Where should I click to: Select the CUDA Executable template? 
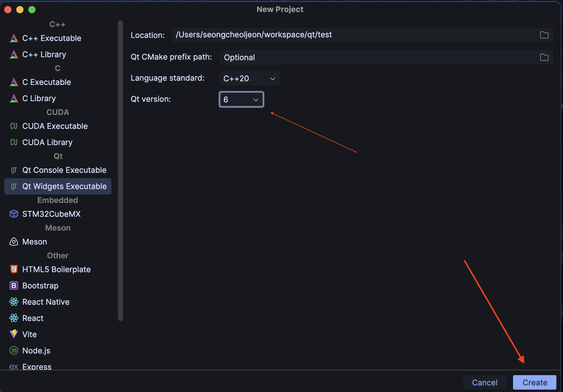tap(55, 126)
